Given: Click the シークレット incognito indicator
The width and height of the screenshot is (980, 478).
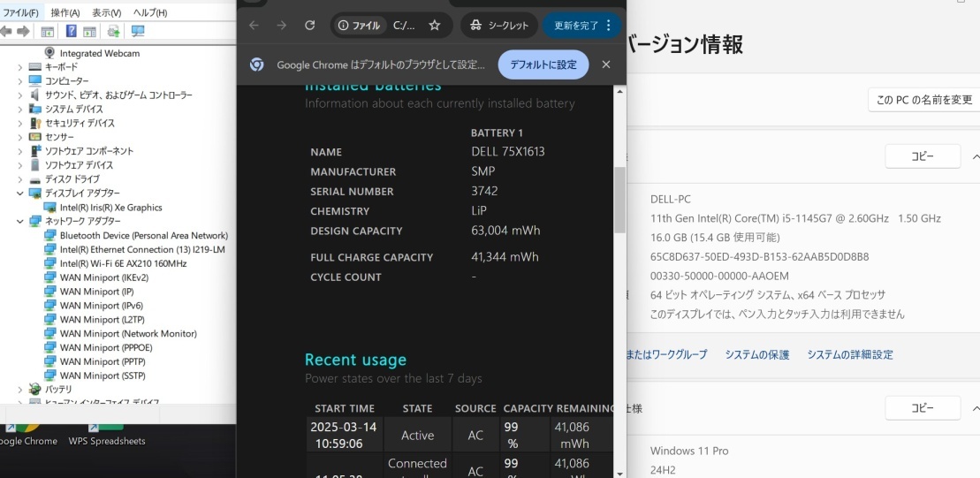Looking at the screenshot, I should tap(499, 26).
